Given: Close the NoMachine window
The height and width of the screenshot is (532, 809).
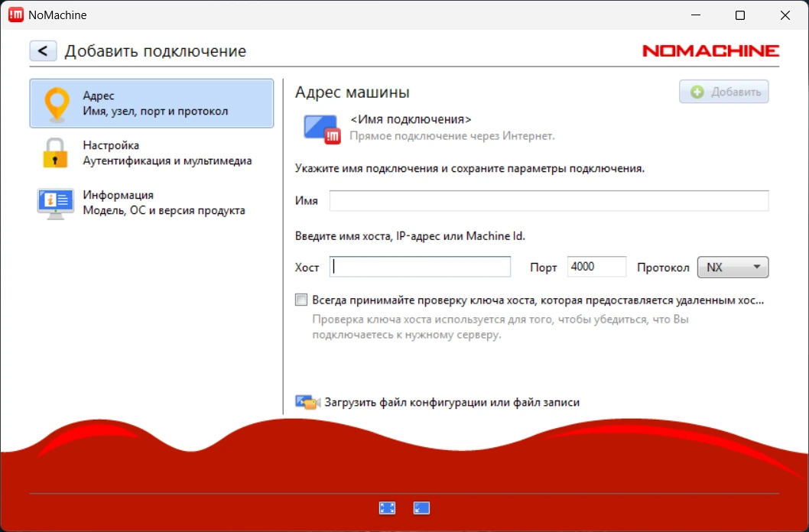Looking at the screenshot, I should [x=785, y=15].
